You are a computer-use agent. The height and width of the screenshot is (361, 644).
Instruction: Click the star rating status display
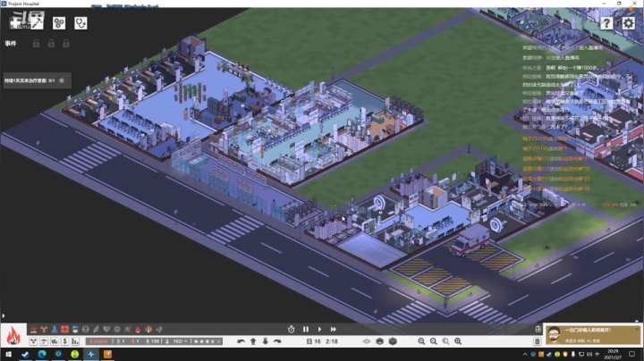[208, 341]
